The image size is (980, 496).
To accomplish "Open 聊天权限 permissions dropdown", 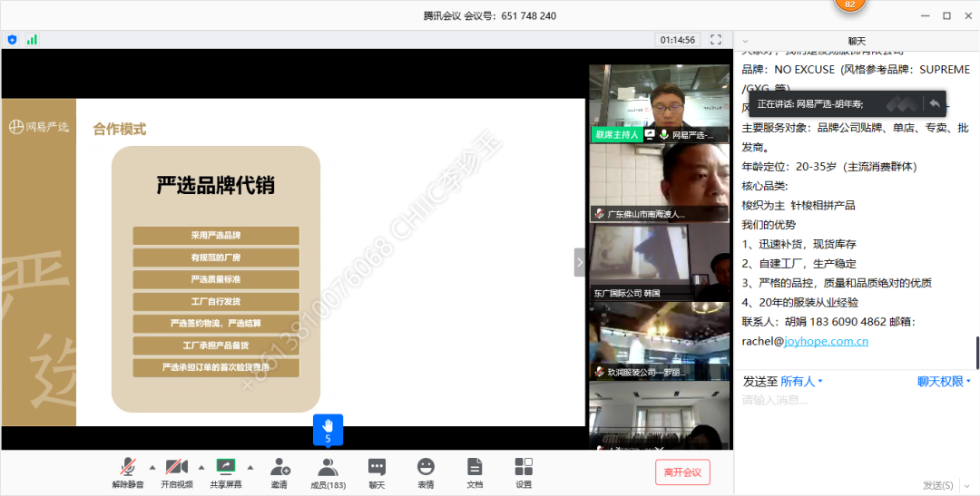I will pyautogui.click(x=944, y=381).
